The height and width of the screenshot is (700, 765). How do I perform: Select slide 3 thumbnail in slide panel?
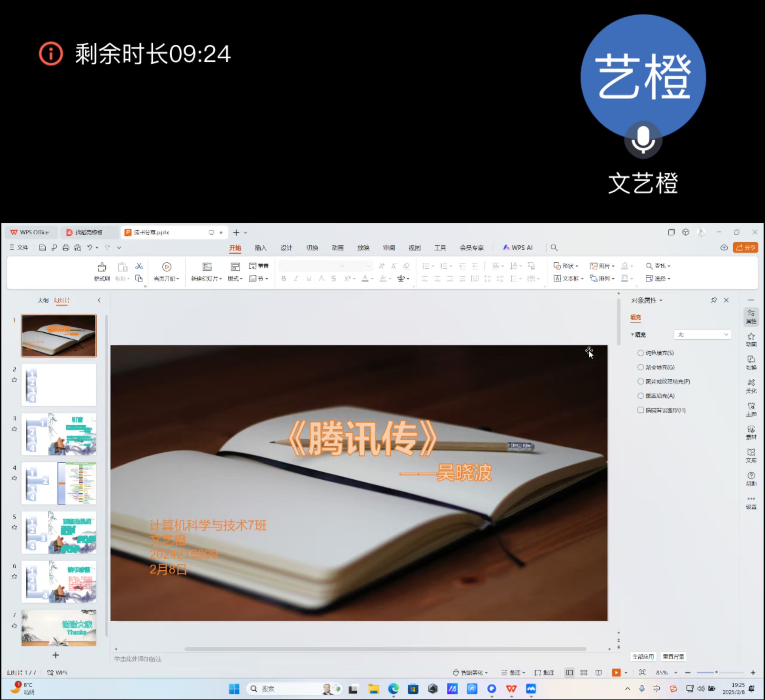(59, 434)
